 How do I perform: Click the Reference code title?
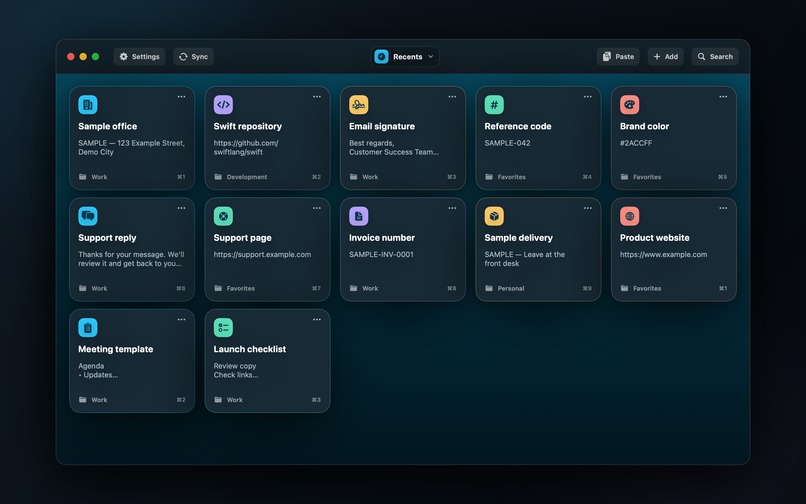[518, 127]
